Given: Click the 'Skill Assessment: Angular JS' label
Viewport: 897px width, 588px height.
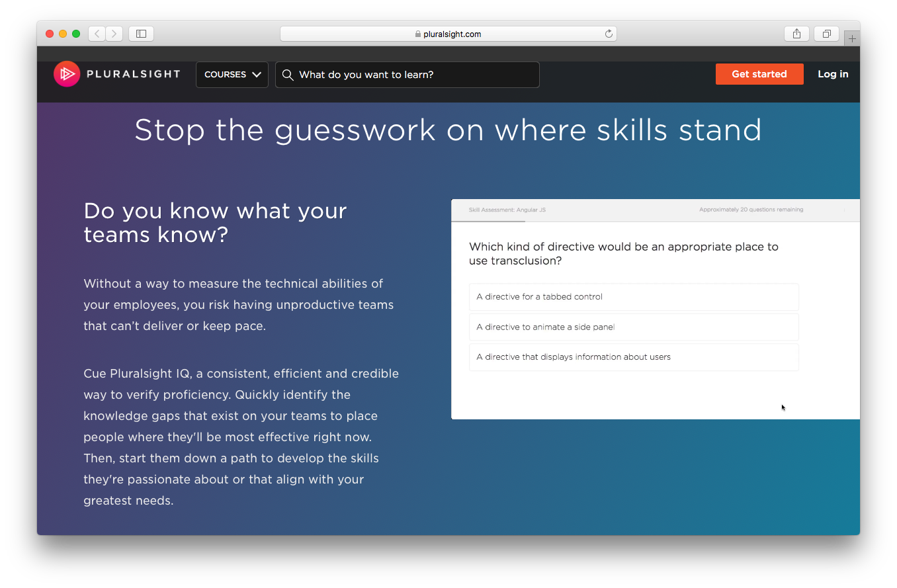Looking at the screenshot, I should [x=507, y=210].
